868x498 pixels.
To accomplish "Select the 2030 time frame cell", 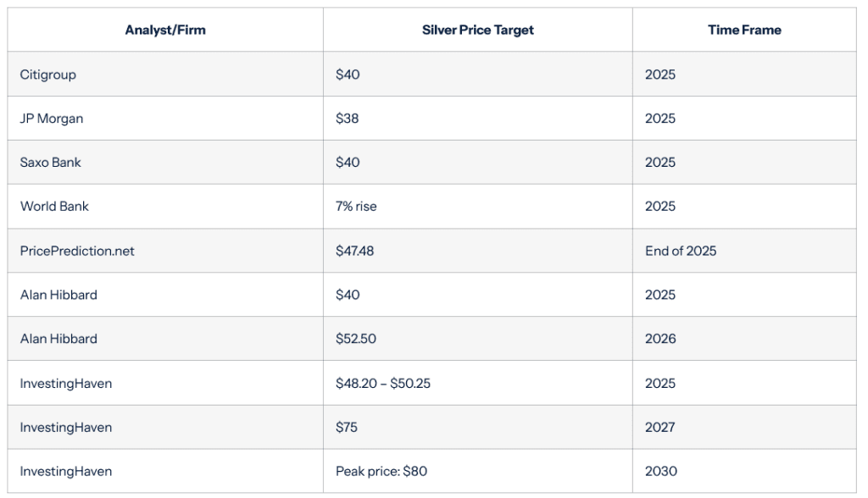I will [x=661, y=472].
